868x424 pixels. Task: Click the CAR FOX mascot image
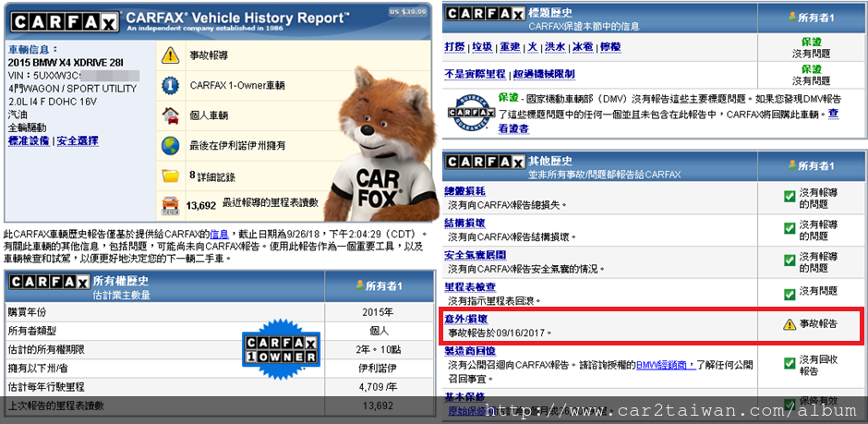(x=380, y=145)
